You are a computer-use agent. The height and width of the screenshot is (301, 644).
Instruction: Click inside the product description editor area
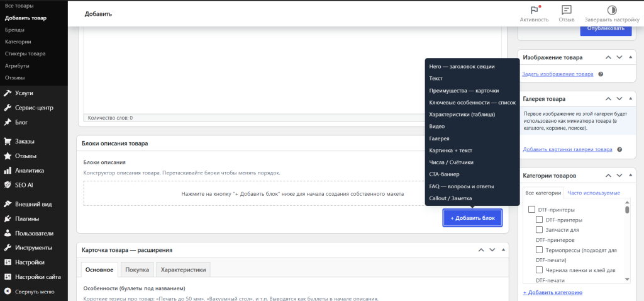pyautogui.click(x=292, y=70)
